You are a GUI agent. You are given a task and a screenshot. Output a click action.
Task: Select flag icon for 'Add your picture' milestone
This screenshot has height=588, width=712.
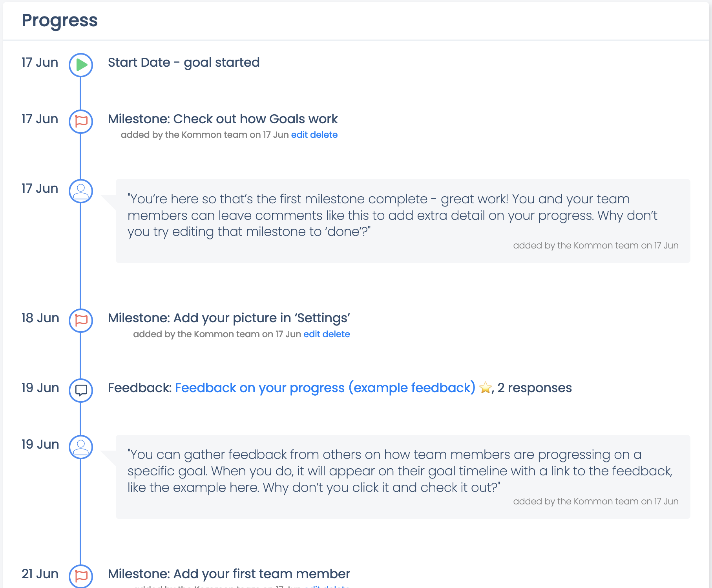coord(81,320)
